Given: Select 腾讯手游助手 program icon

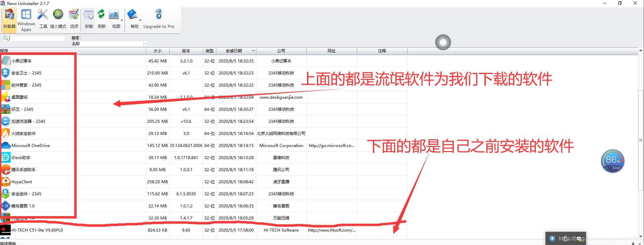Looking at the screenshot, I should tap(6, 170).
